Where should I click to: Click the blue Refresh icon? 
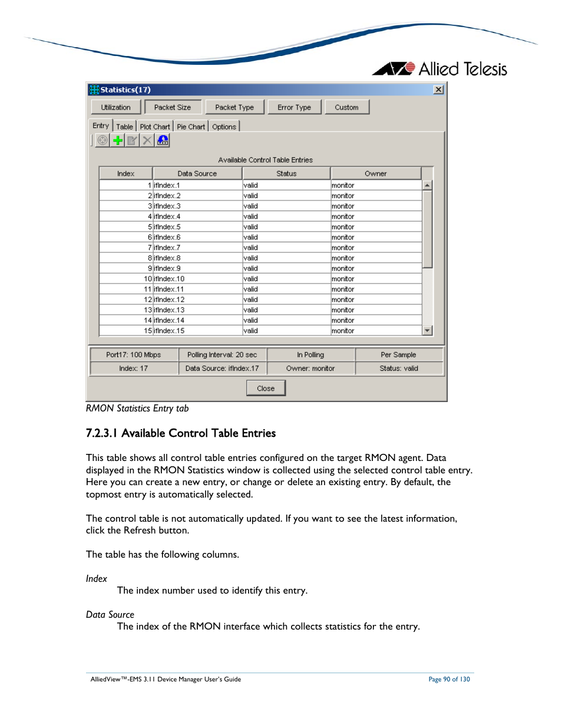pos(163,140)
